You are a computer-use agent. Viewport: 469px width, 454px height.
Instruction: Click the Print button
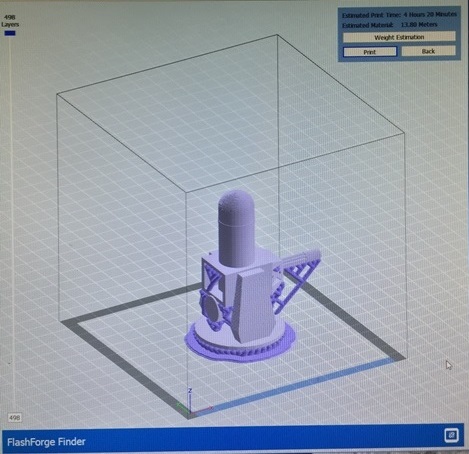click(370, 52)
